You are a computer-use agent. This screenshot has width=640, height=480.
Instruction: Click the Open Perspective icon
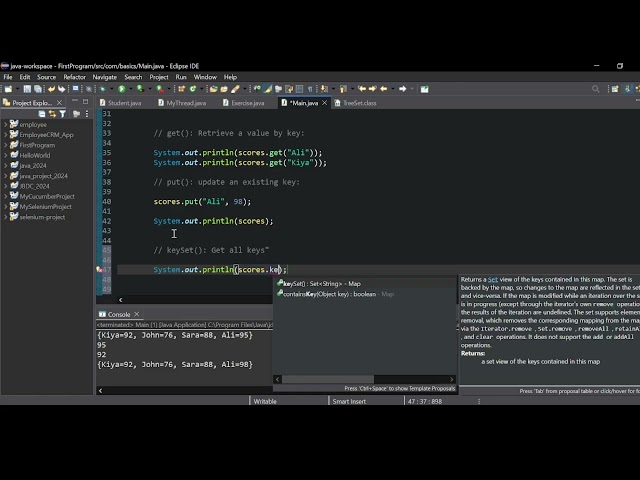click(615, 89)
